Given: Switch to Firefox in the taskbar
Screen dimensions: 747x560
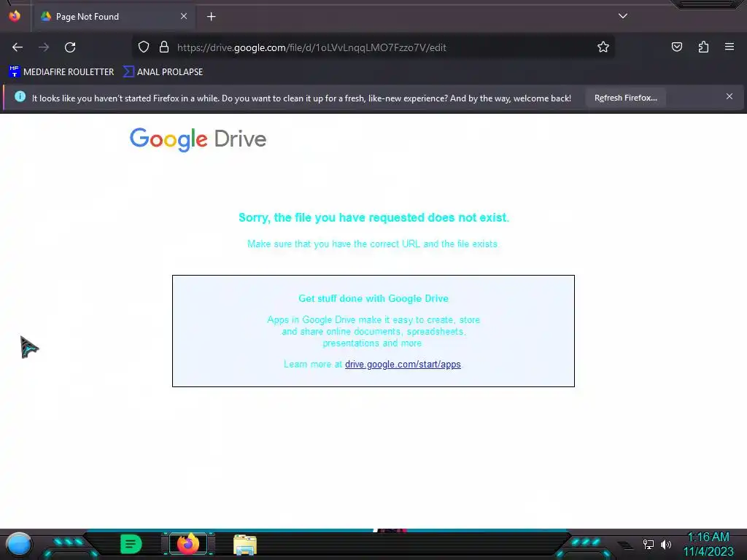Looking at the screenshot, I should tap(188, 544).
